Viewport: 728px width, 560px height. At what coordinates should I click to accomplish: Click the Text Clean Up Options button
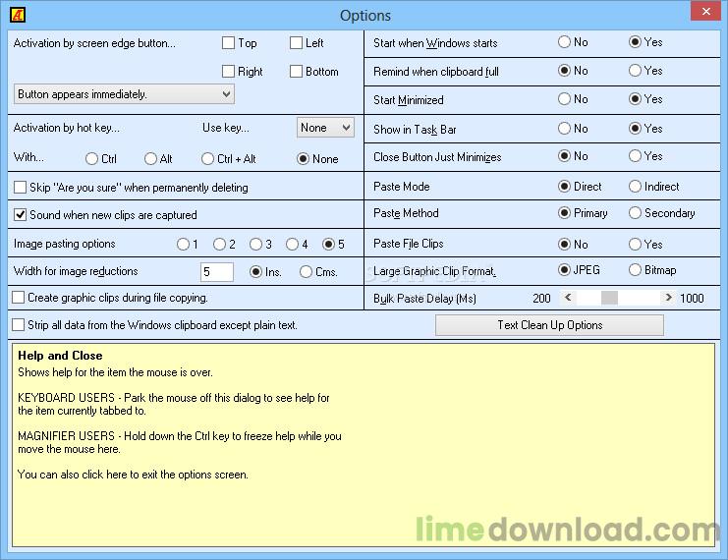(x=549, y=325)
